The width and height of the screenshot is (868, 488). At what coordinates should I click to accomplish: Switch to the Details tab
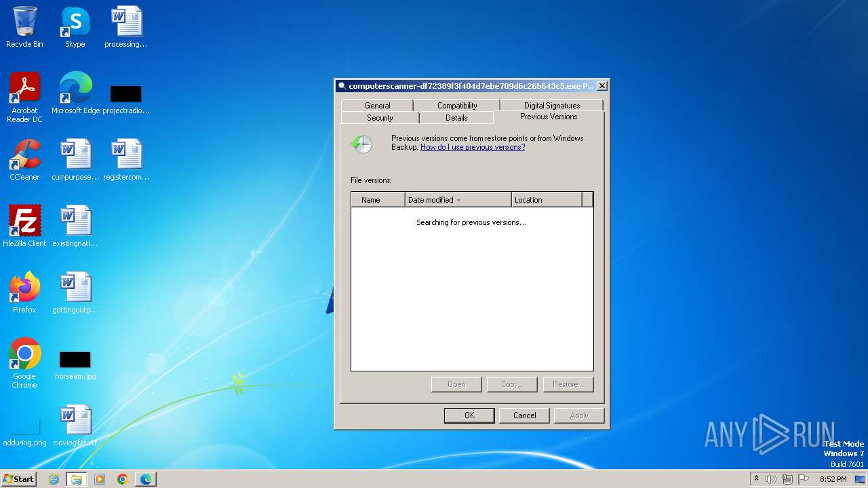click(456, 117)
